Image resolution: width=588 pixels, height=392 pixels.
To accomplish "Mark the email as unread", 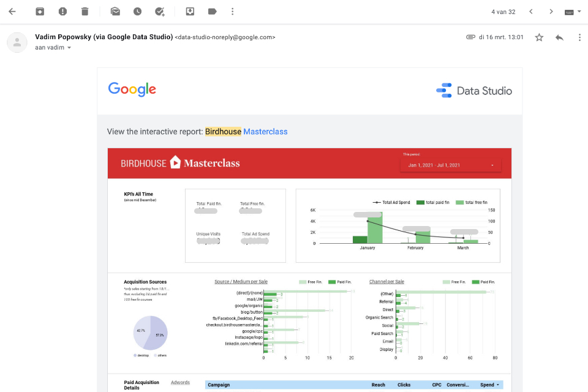I will tap(116, 12).
